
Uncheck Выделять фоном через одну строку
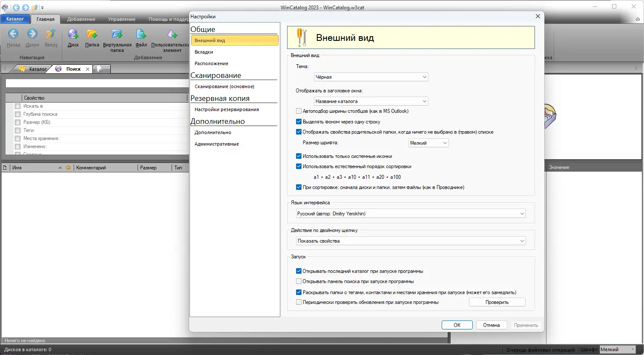[299, 122]
